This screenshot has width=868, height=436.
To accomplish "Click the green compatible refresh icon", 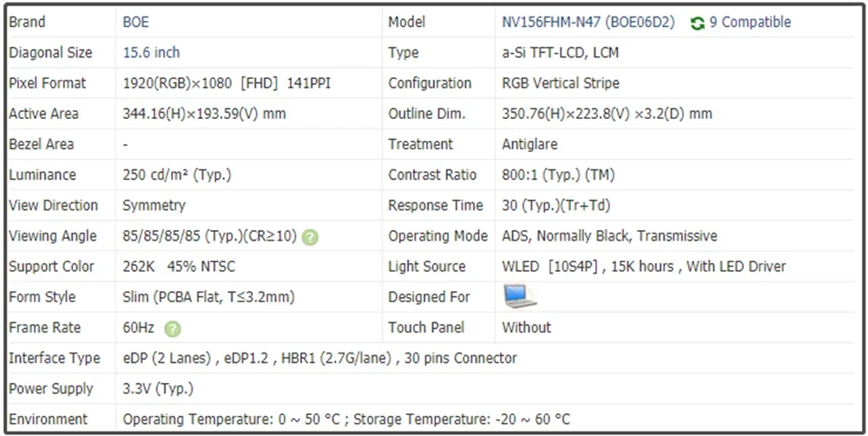I will click(x=697, y=23).
